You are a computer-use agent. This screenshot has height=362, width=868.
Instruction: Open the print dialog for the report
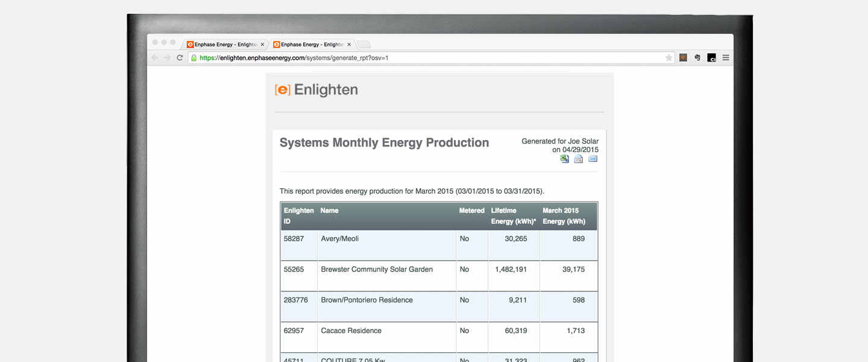(x=578, y=159)
